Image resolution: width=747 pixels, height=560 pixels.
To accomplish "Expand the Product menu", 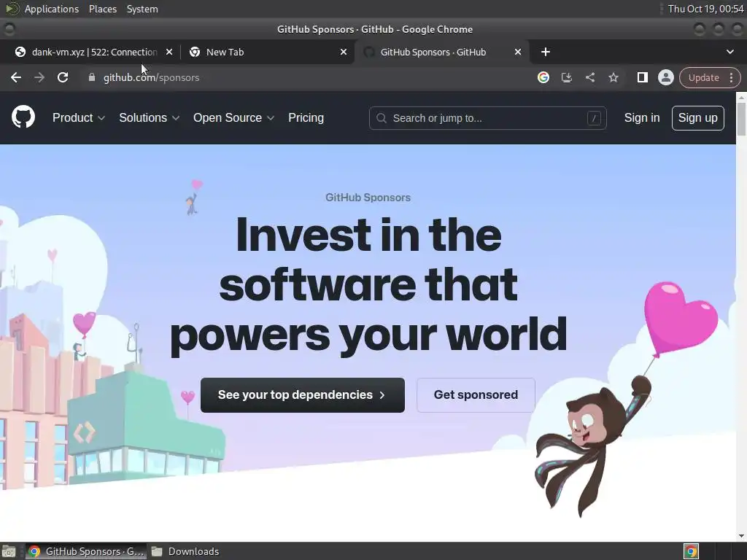I will pos(79,117).
